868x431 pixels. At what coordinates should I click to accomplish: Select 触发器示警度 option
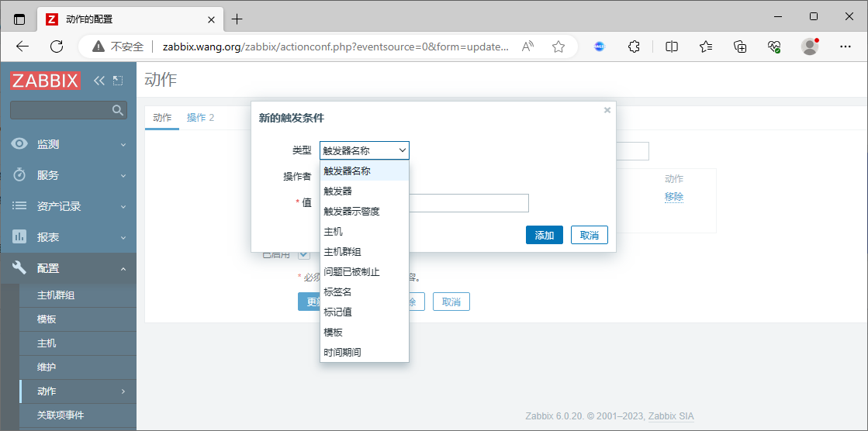click(x=365, y=212)
